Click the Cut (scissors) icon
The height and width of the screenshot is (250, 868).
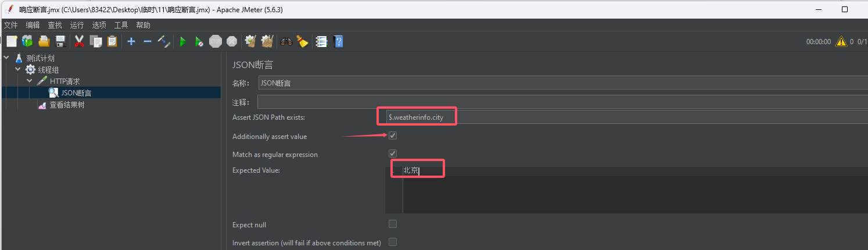tap(80, 41)
